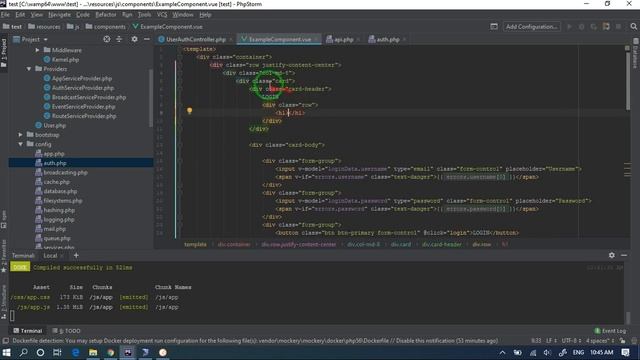Open Kernel.php in project tree
Screen dimensions: 640x360
pos(65,60)
